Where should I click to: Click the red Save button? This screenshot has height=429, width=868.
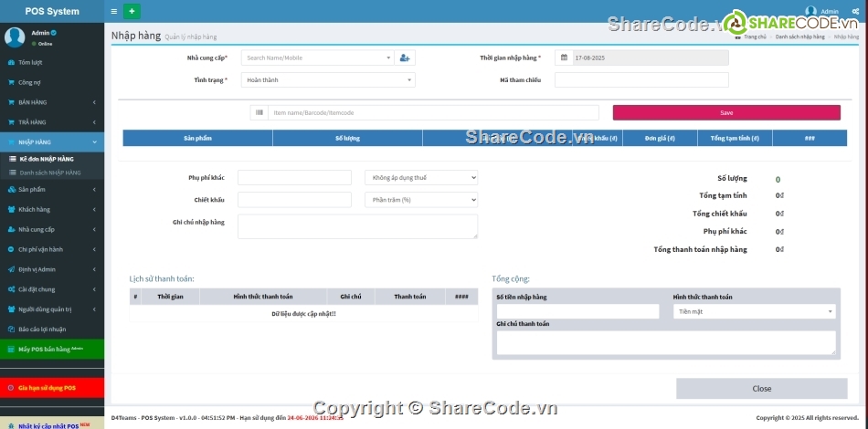click(x=726, y=112)
